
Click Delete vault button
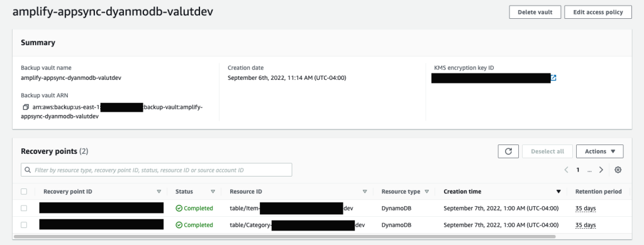(535, 13)
